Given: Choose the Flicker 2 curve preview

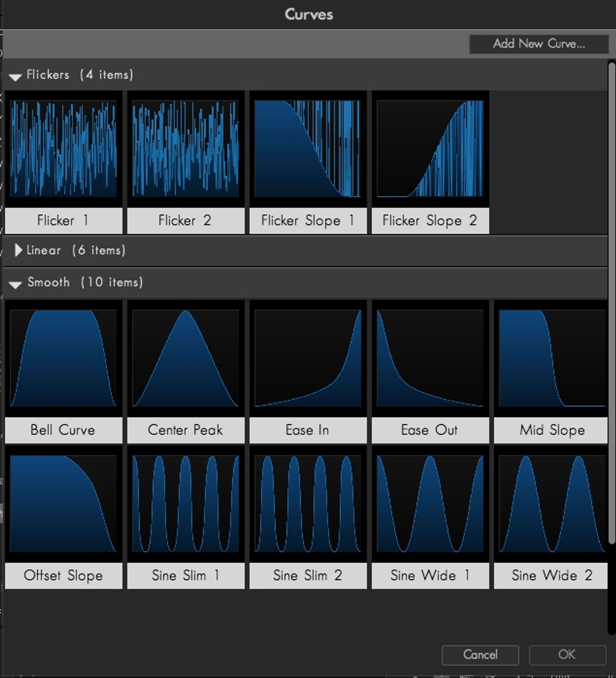Looking at the screenshot, I should [x=185, y=149].
